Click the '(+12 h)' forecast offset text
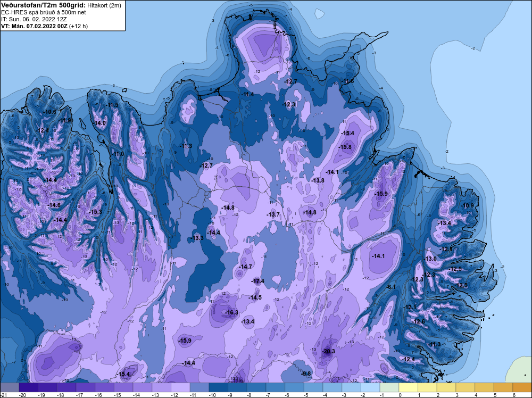 click(x=78, y=26)
